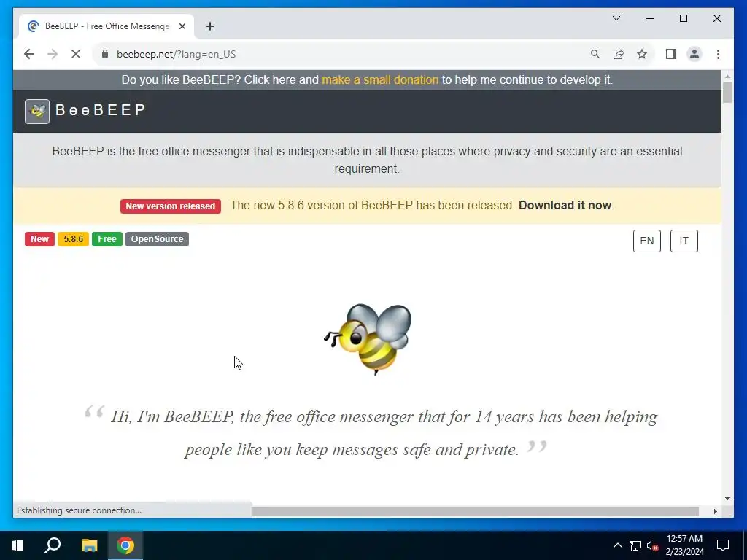The width and height of the screenshot is (747, 560).
Task: Switch the language to IT
Action: point(684,241)
